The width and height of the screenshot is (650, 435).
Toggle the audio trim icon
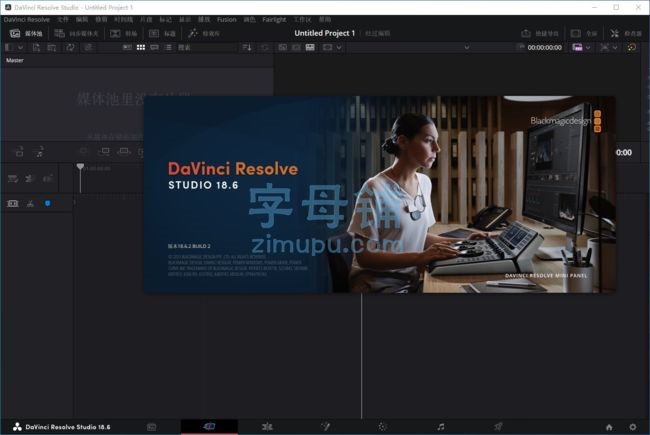47,179
